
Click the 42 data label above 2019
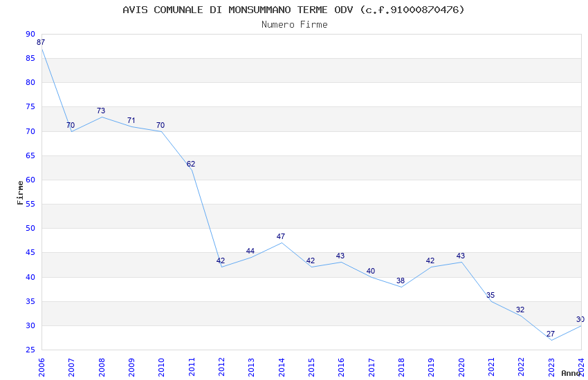tap(430, 261)
